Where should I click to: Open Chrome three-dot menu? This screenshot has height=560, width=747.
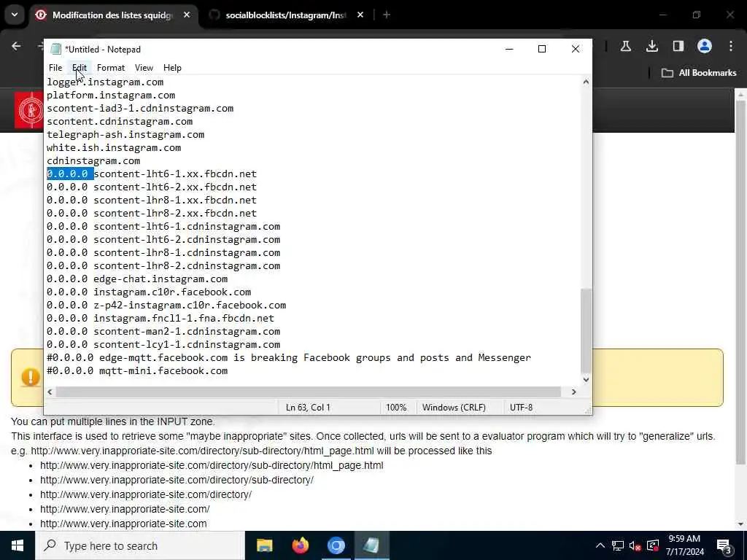[x=730, y=46]
